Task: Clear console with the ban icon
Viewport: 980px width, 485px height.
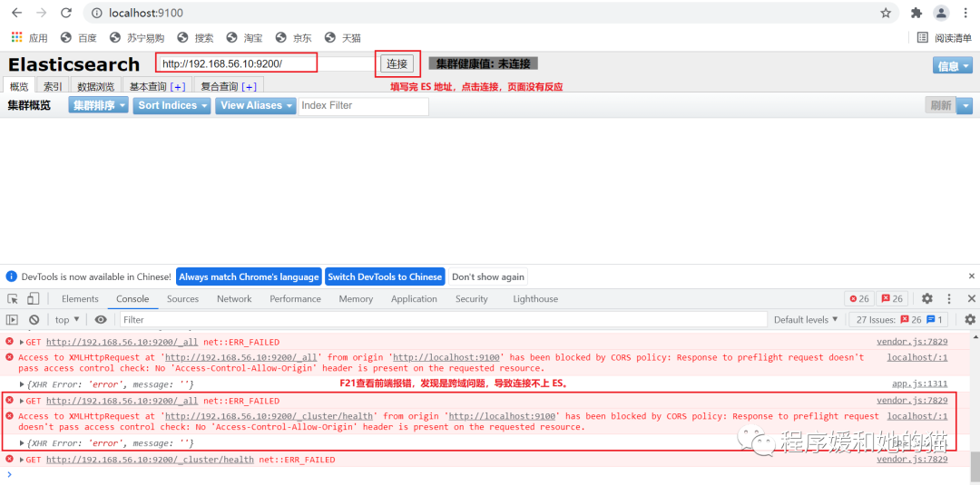Action: click(34, 320)
